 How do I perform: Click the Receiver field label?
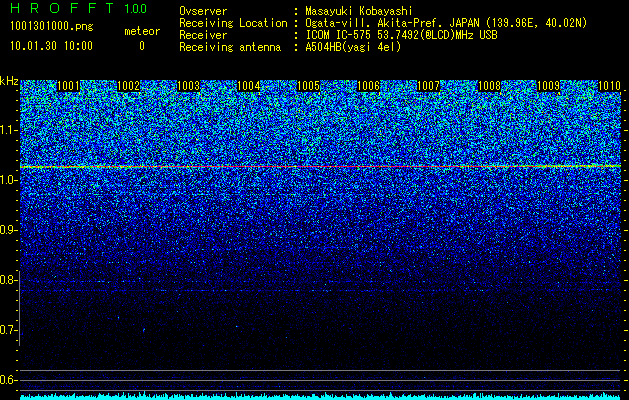[x=203, y=35]
